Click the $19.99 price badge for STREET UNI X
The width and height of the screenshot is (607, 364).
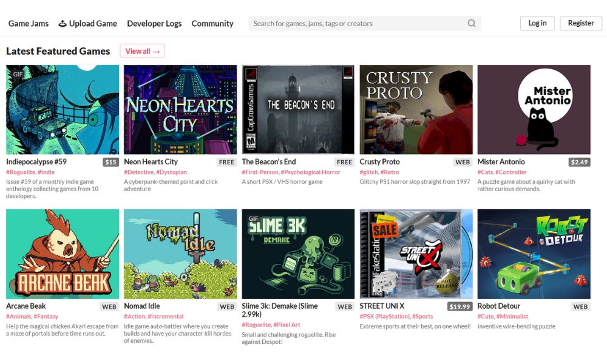(460, 306)
